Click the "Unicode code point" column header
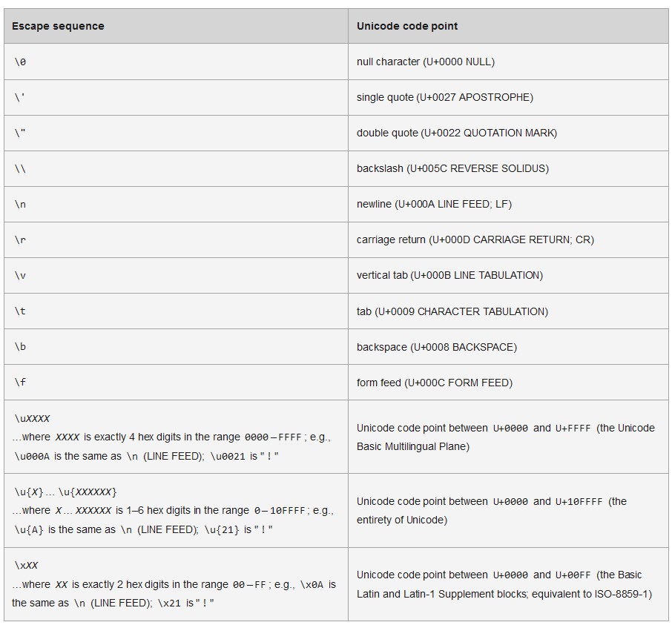 coord(407,26)
